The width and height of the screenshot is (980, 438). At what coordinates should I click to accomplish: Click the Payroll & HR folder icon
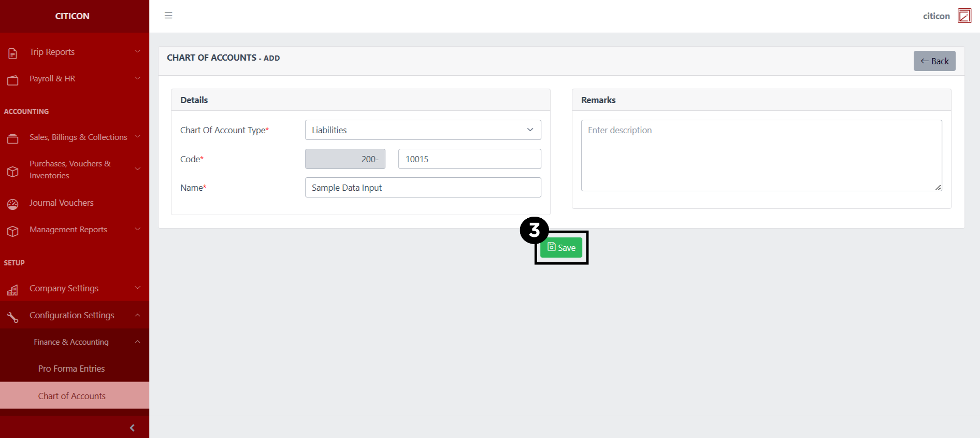13,80
